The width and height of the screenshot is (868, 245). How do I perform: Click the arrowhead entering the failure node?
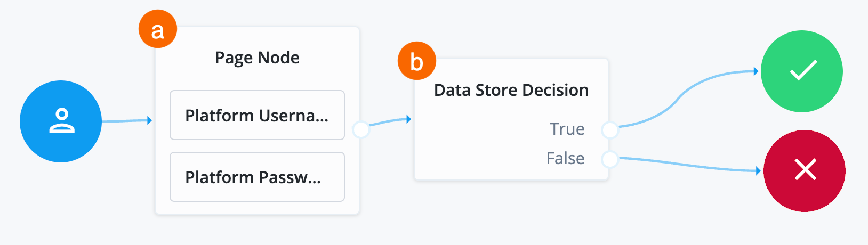point(758,171)
